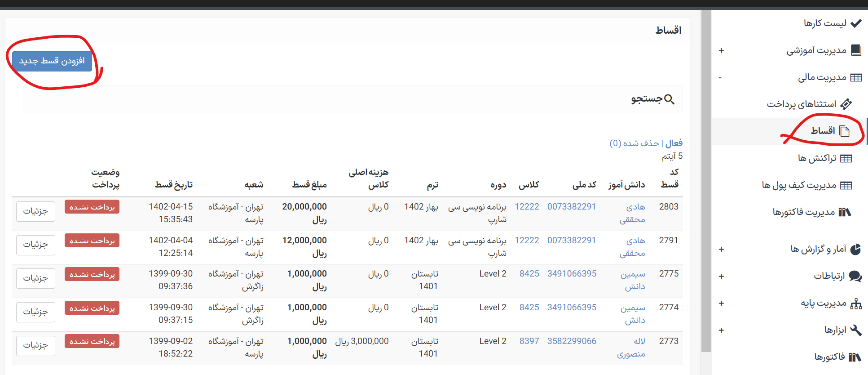Open لیست کارها menu item
868x375 pixels.
coord(825,23)
